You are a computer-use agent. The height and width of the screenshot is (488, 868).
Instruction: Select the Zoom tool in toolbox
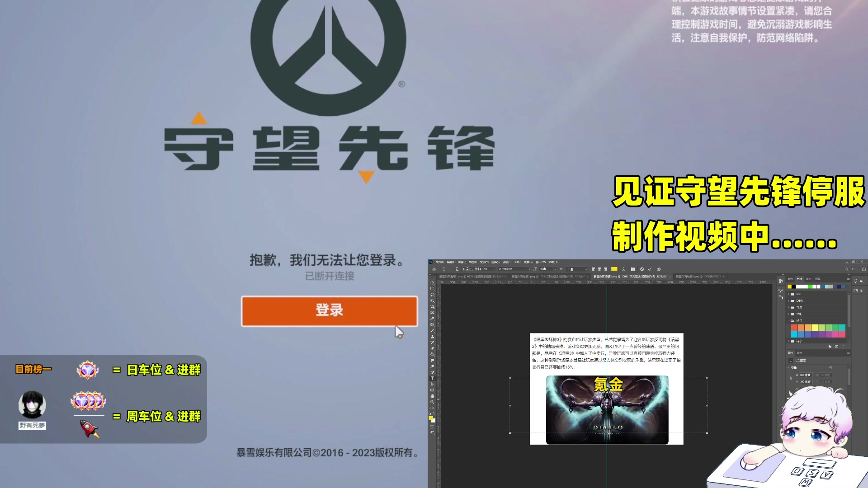click(432, 402)
